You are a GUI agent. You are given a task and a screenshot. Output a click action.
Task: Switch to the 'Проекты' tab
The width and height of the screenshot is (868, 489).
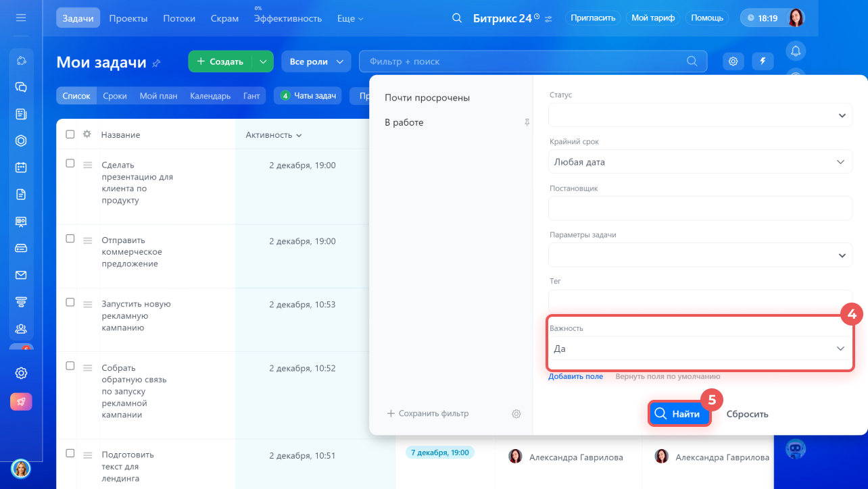pyautogui.click(x=128, y=18)
